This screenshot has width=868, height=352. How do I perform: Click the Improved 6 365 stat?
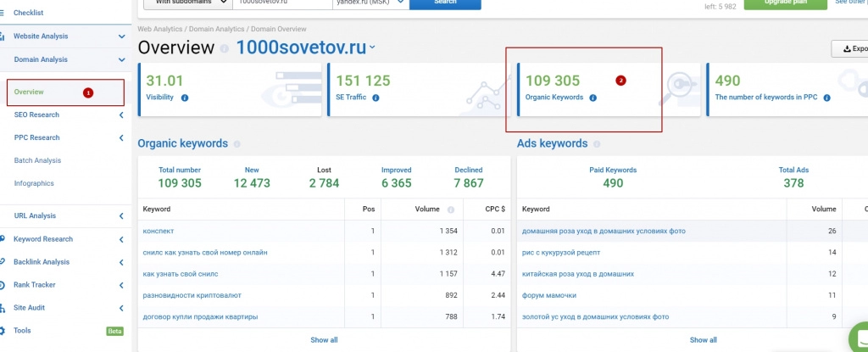pyautogui.click(x=397, y=177)
